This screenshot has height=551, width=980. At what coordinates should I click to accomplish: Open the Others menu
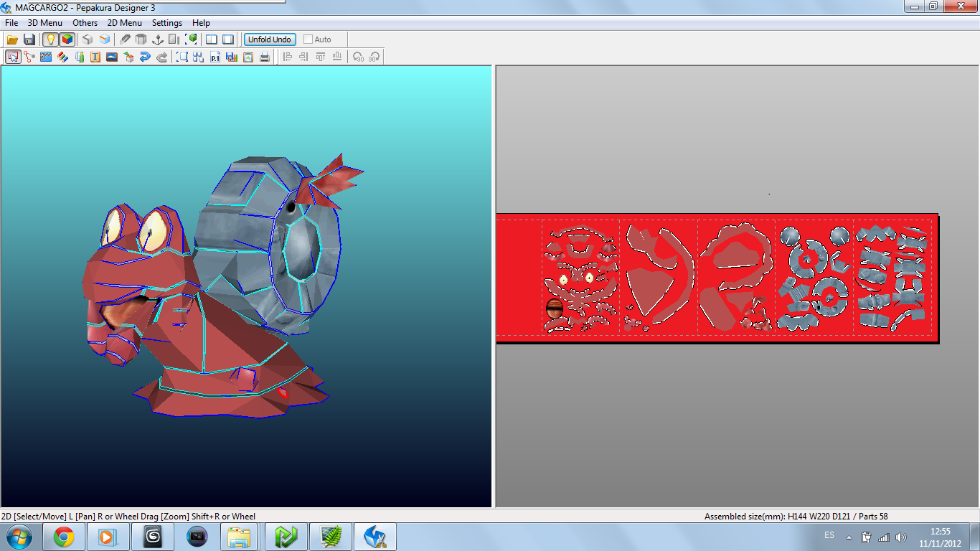(85, 23)
